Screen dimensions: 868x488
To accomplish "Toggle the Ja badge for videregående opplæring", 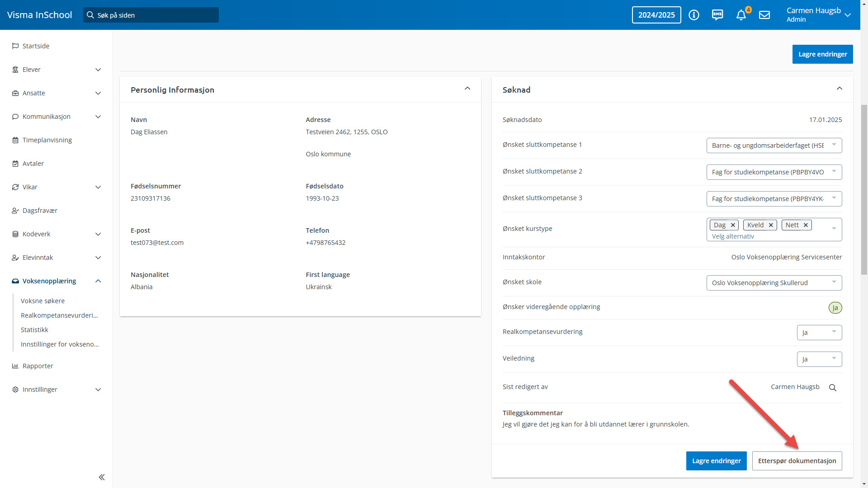I will 835,308.
